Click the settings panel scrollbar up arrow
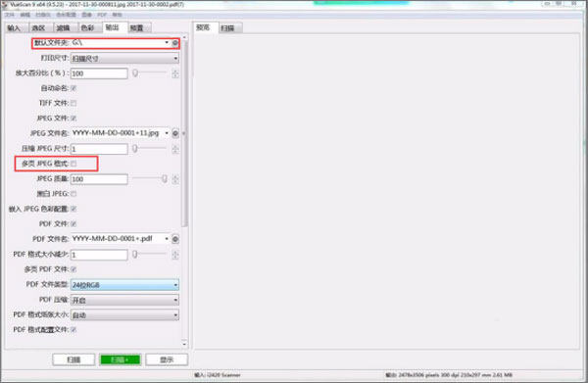The height and width of the screenshot is (383, 588). [184, 38]
